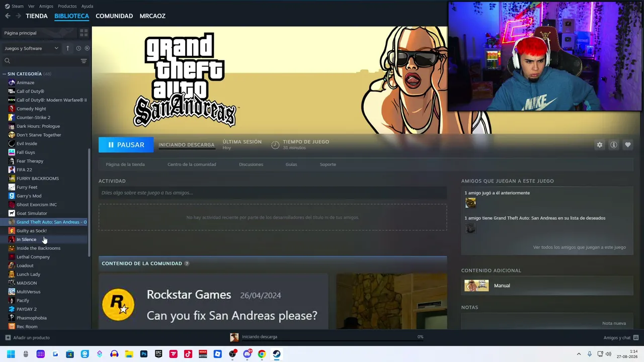
Task: Open TikTok from the taskbar
Action: point(188,354)
